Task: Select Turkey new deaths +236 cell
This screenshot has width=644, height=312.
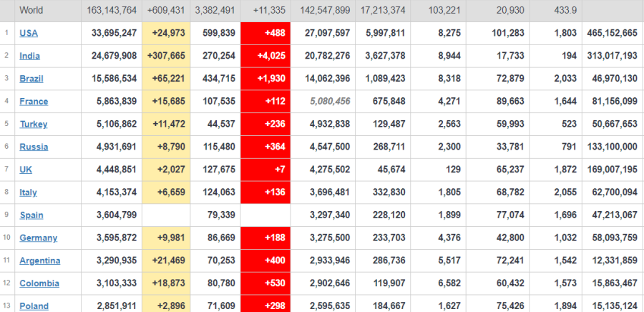Action: [x=265, y=124]
